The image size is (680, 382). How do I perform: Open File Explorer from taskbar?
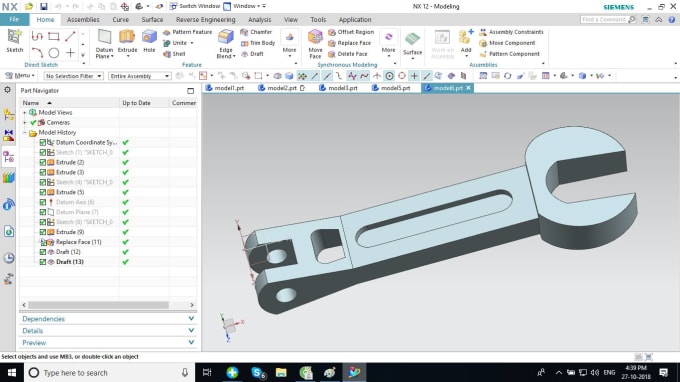click(x=281, y=372)
